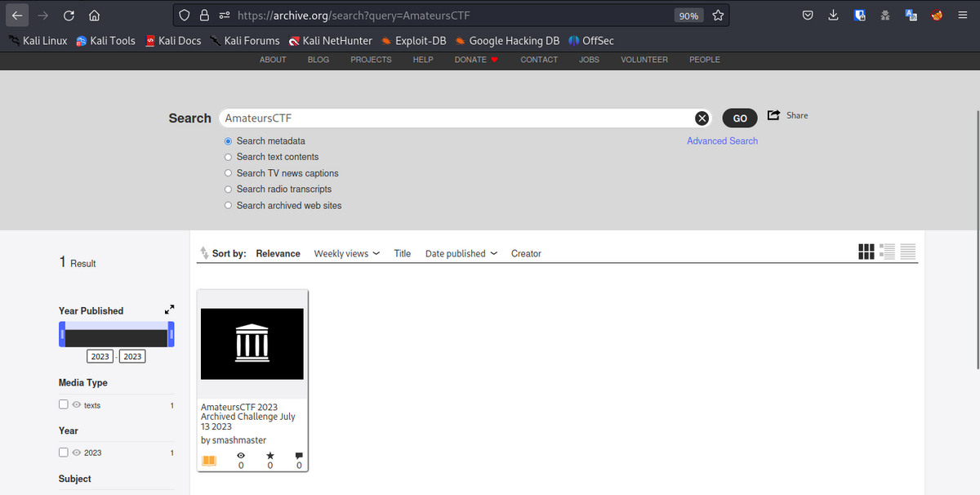Open the VOLUNTEER menu item
Screen dimensions: 980x495
coord(644,60)
